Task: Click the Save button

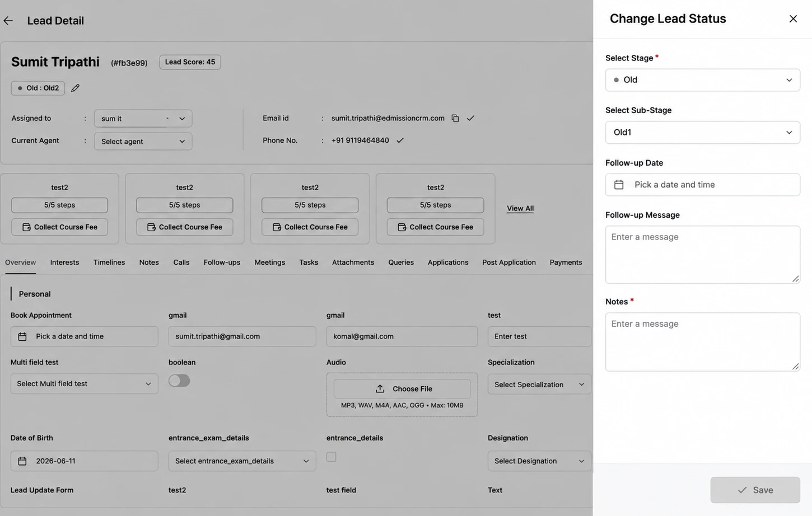Action: [755, 490]
